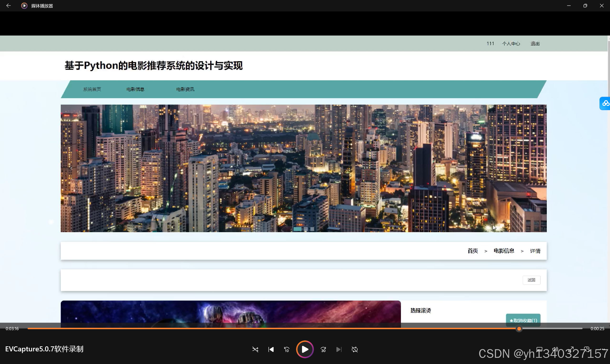The height and width of the screenshot is (364, 610).
Task: Skip forward 30 seconds
Action: click(323, 349)
